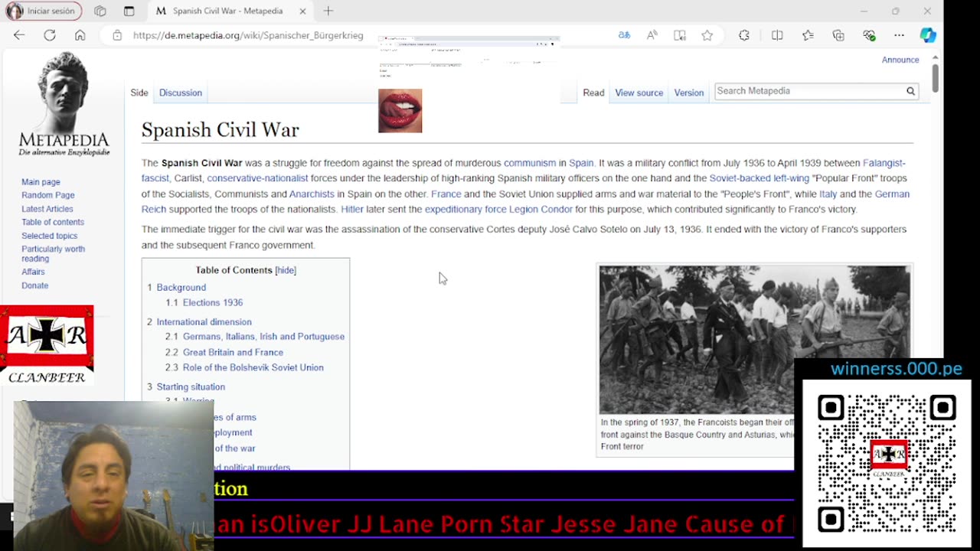Viewport: 980px width, 551px height.
Task: Open a new tab with plus button
Action: [x=328, y=11]
